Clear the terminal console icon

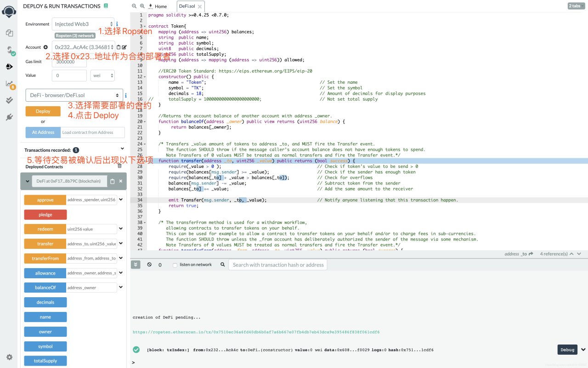tap(149, 264)
